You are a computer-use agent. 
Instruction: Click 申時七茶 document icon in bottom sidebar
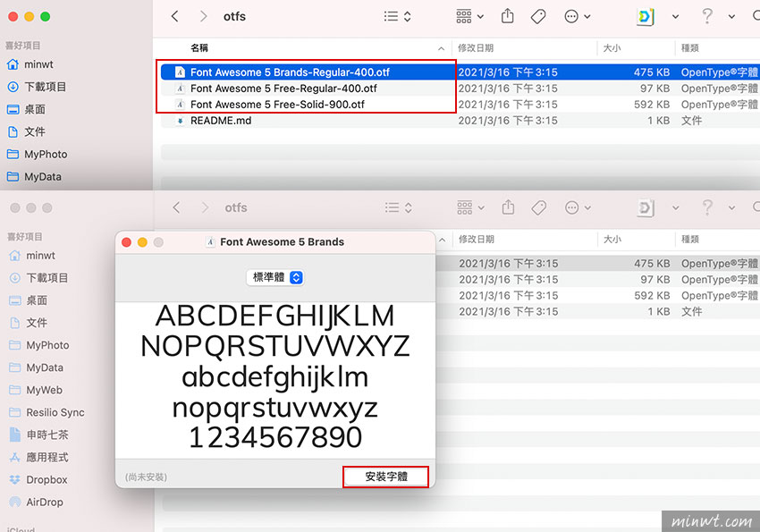click(15, 435)
